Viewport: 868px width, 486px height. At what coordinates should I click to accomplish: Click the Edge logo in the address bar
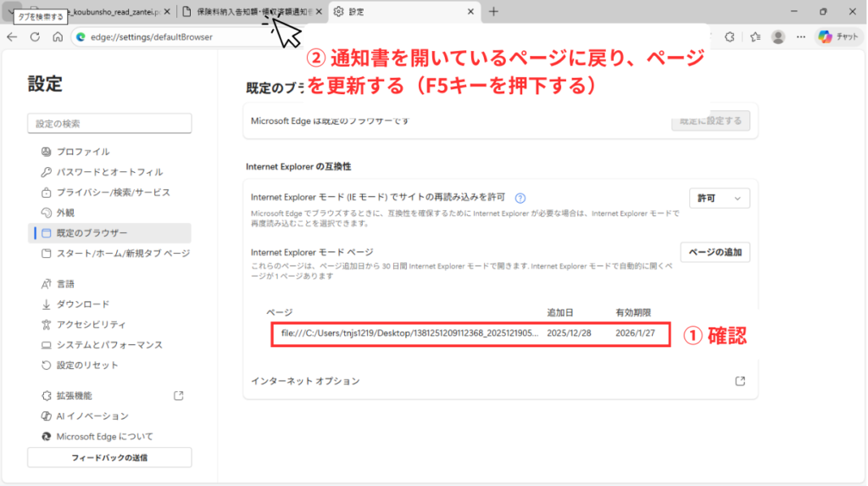(81, 37)
